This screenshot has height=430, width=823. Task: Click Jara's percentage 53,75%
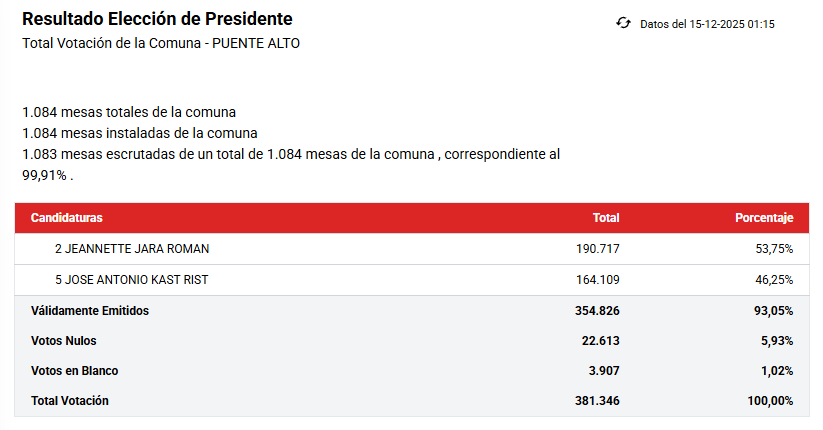[x=774, y=249]
